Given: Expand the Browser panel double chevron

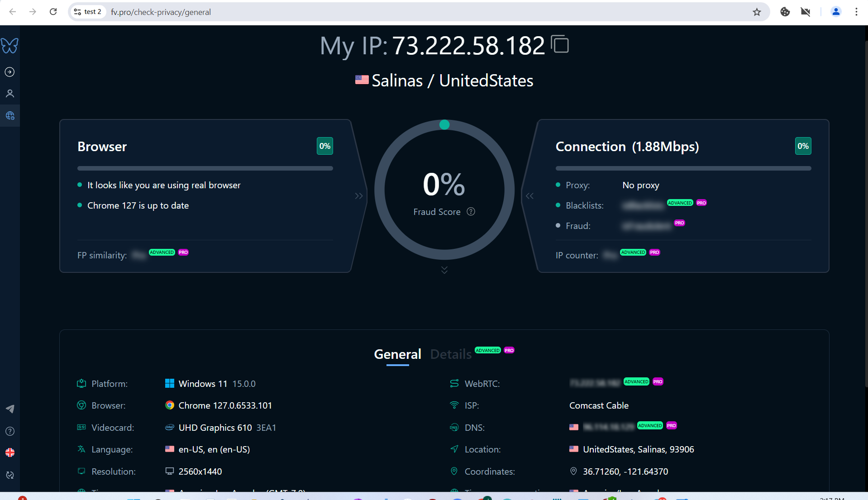Looking at the screenshot, I should 359,196.
